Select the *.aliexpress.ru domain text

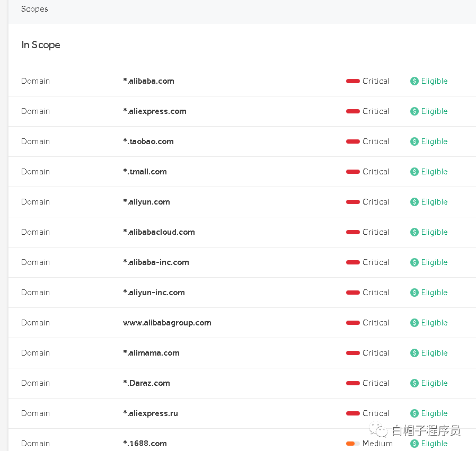click(x=151, y=413)
